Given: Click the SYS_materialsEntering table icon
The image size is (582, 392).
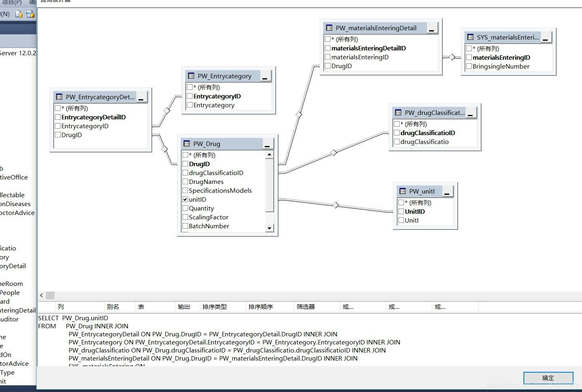Looking at the screenshot, I should pos(470,37).
